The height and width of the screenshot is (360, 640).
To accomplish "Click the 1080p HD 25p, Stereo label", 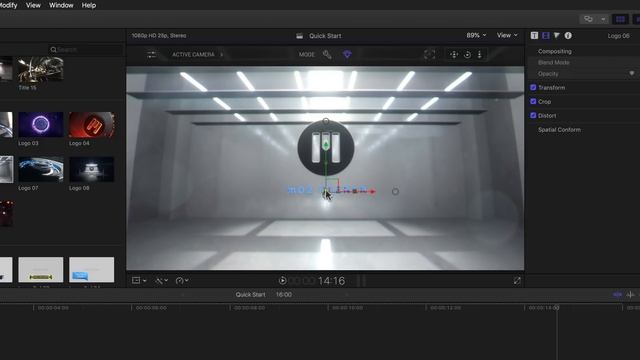I will (159, 36).
